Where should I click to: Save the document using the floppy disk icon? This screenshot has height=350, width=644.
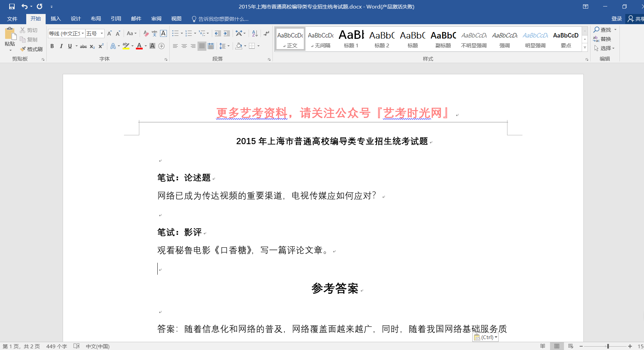[x=12, y=6]
